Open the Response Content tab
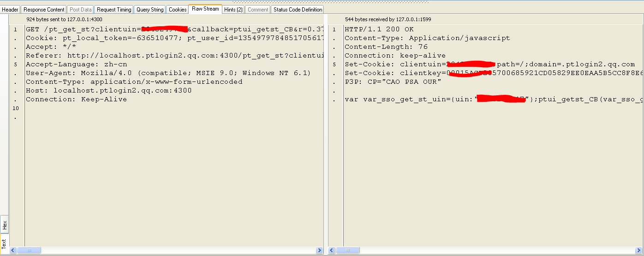This screenshot has height=256, width=644. (x=44, y=9)
